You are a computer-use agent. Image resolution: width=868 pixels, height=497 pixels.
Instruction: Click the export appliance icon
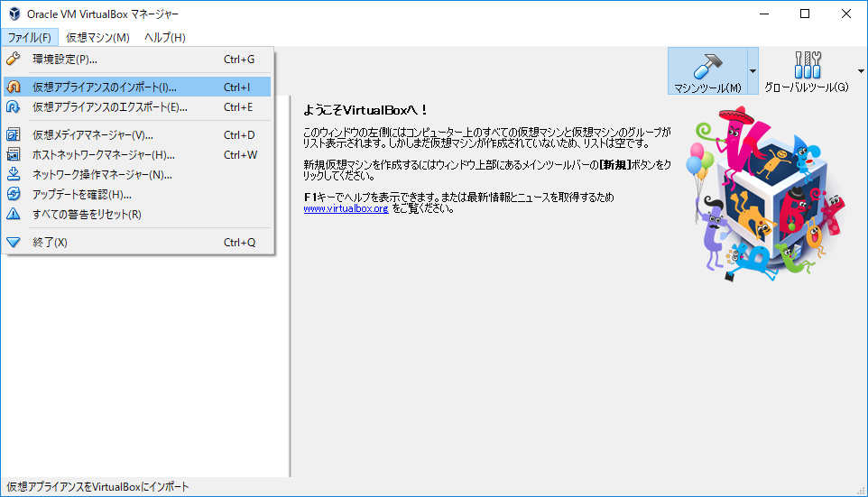[14, 106]
